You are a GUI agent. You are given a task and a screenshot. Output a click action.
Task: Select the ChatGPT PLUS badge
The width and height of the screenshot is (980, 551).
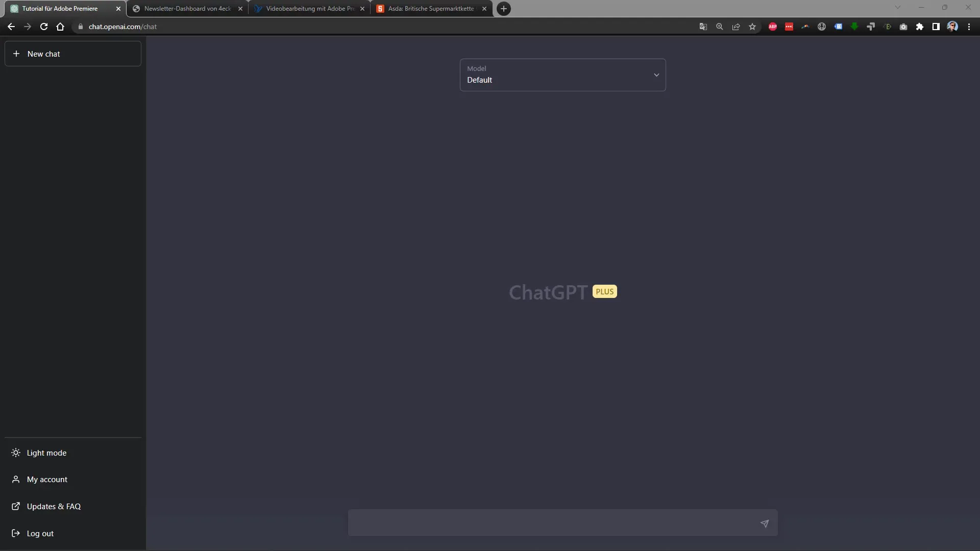coord(604,291)
